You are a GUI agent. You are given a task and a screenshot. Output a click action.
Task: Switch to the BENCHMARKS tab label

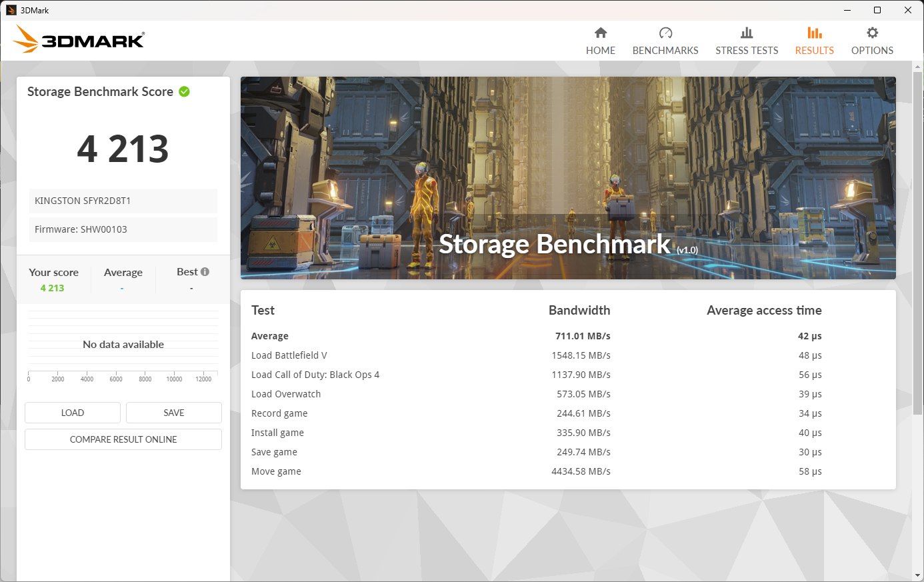point(665,51)
